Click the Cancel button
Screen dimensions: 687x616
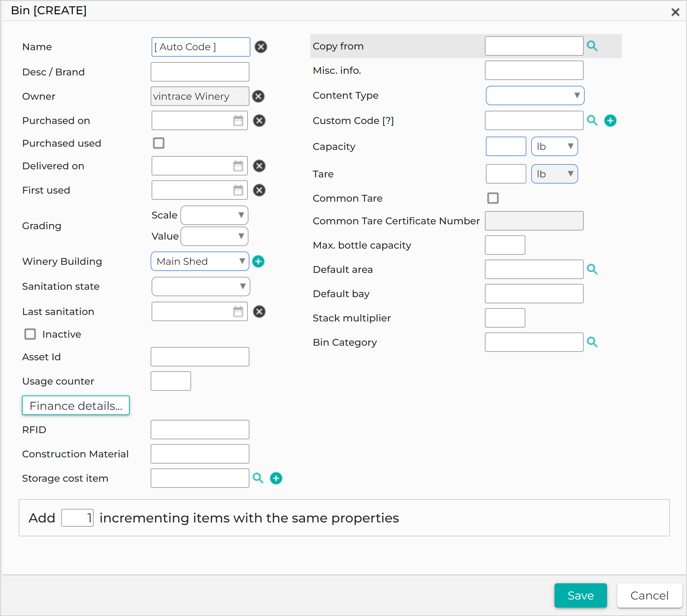pos(649,595)
